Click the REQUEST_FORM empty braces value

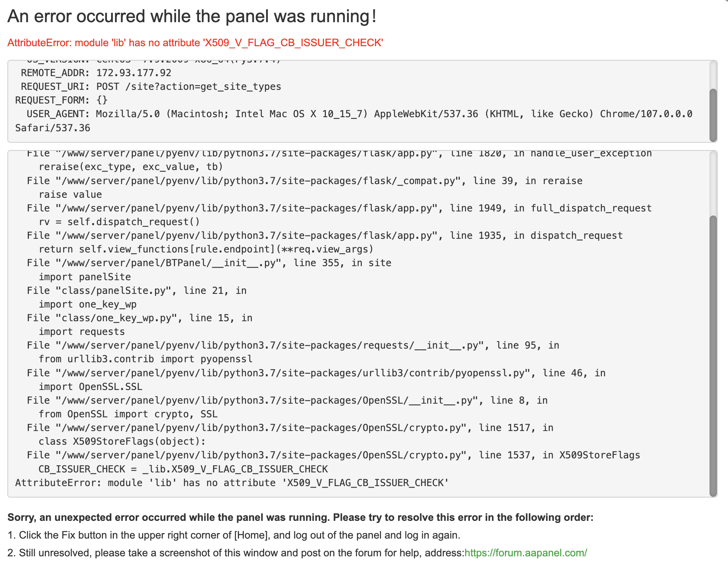point(102,100)
